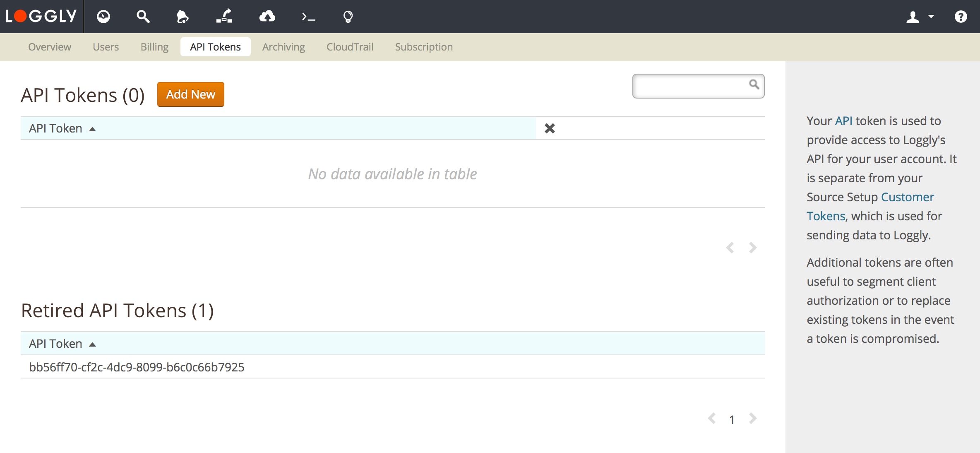This screenshot has width=980, height=453.
Task: Expand the user account dropdown
Action: pyautogui.click(x=920, y=17)
